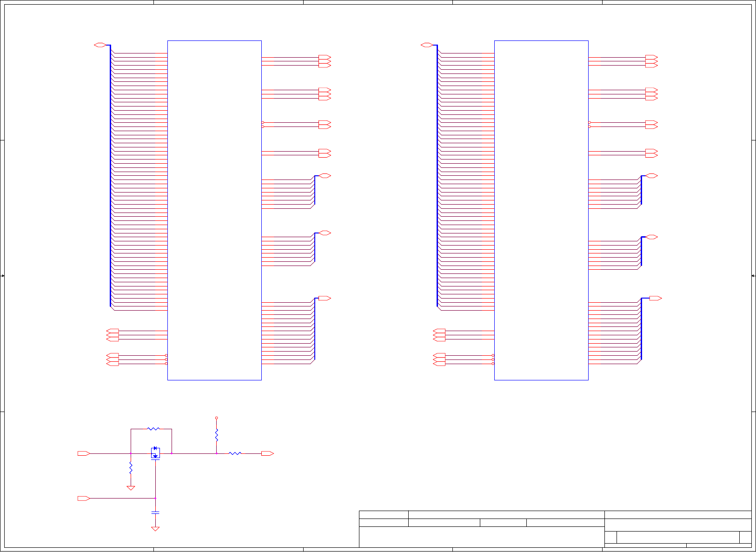Select the pull-down resistor left of the MOSFET
Image resolution: width=756 pixels, height=552 pixels.
(131, 468)
